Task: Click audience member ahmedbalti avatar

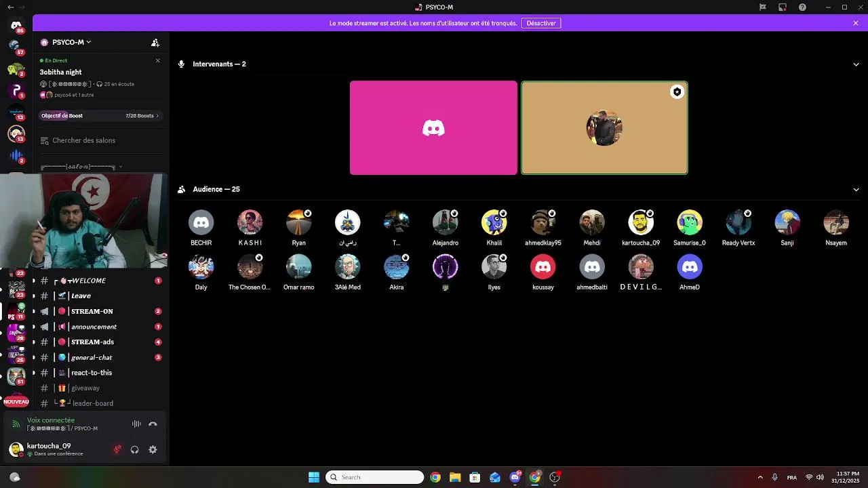Action: pyautogui.click(x=591, y=267)
